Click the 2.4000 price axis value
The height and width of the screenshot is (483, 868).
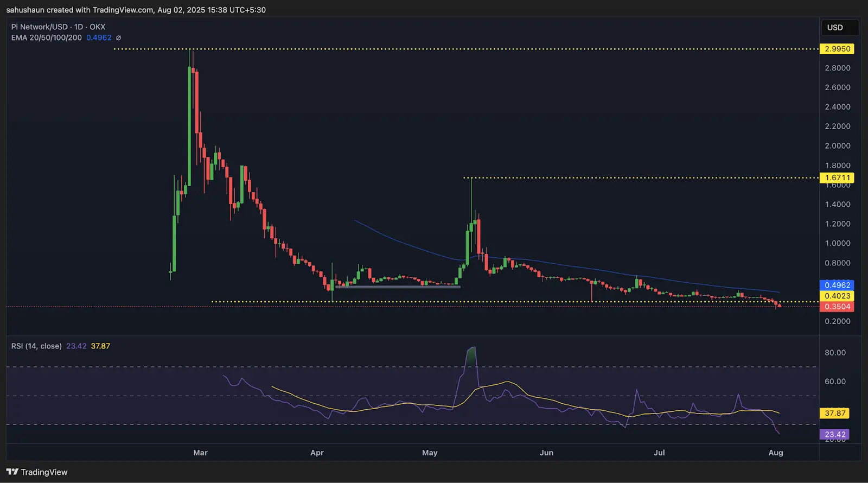coord(838,107)
